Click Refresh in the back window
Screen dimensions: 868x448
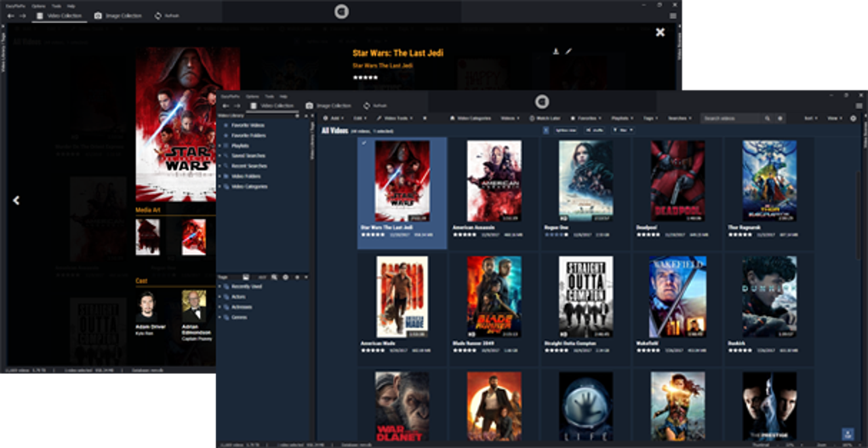(x=167, y=16)
